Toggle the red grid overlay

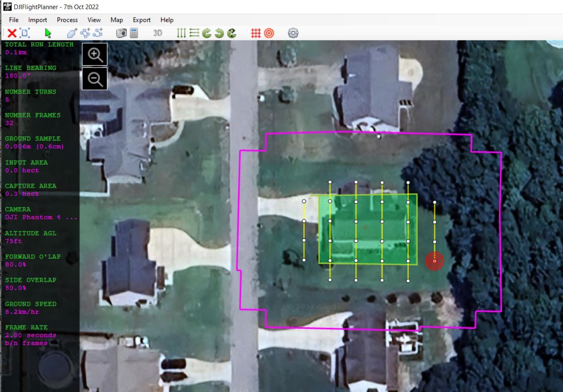coord(256,33)
